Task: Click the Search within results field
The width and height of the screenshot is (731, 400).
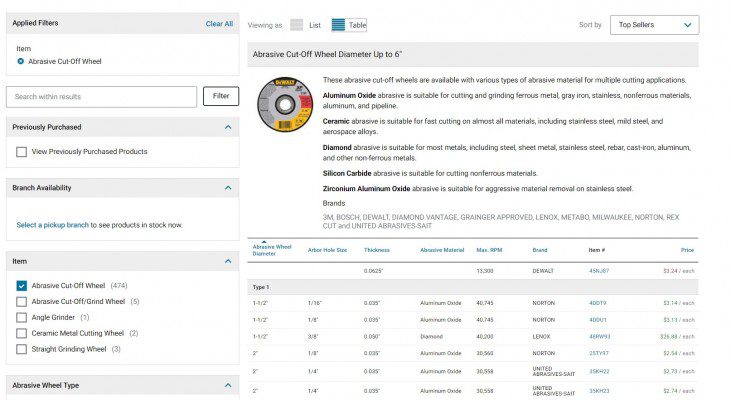Action: 101,97
